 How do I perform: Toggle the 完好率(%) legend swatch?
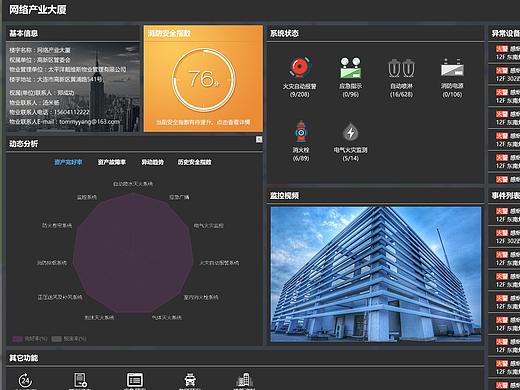tap(18, 339)
